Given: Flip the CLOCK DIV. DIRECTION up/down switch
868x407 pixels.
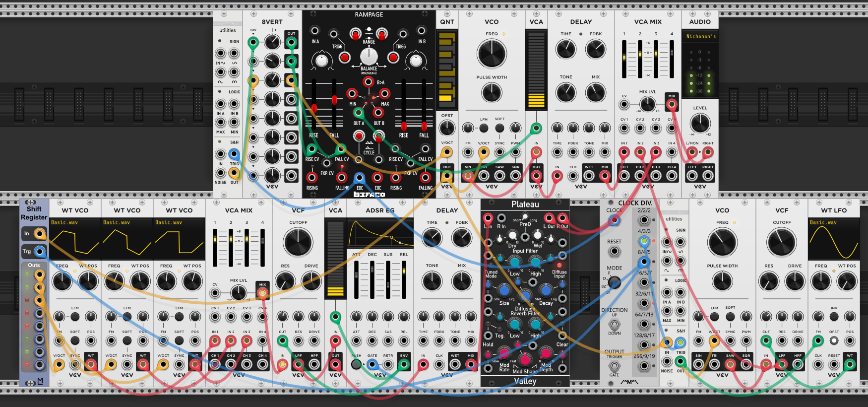Looking at the screenshot, I should tap(614, 325).
